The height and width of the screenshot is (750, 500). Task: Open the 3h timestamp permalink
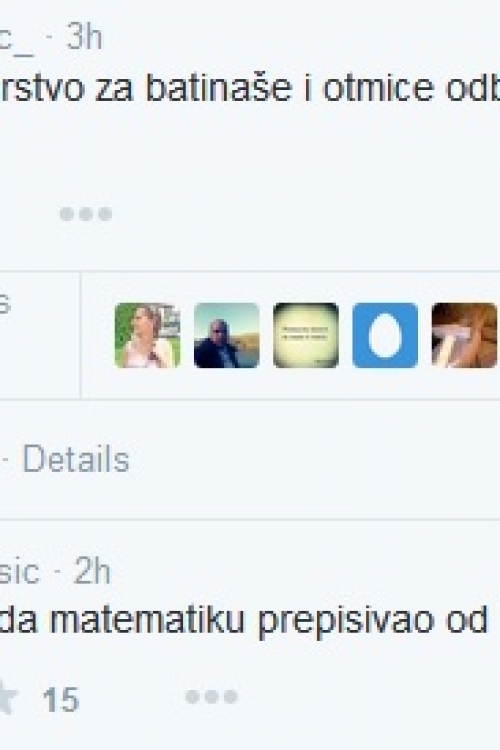pos(84,36)
